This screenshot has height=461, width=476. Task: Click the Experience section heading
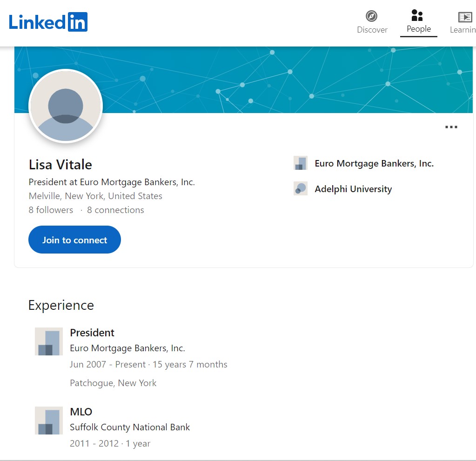click(61, 305)
